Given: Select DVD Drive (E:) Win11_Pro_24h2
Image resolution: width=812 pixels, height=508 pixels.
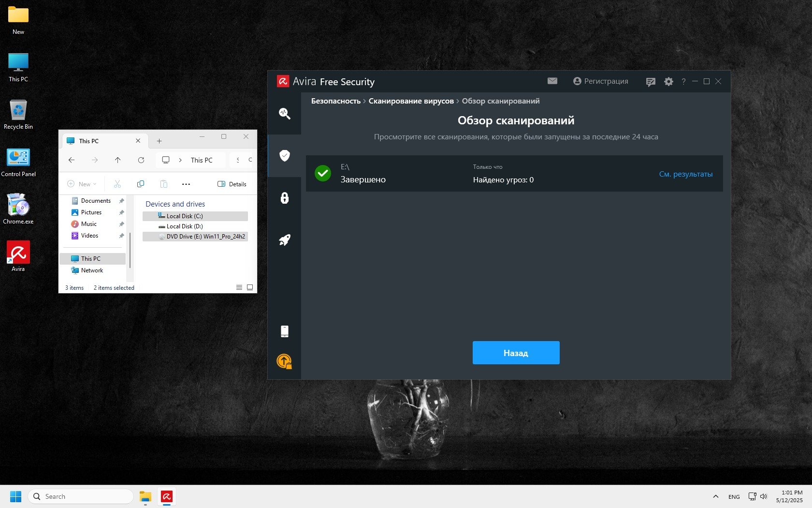Looking at the screenshot, I should coord(195,237).
